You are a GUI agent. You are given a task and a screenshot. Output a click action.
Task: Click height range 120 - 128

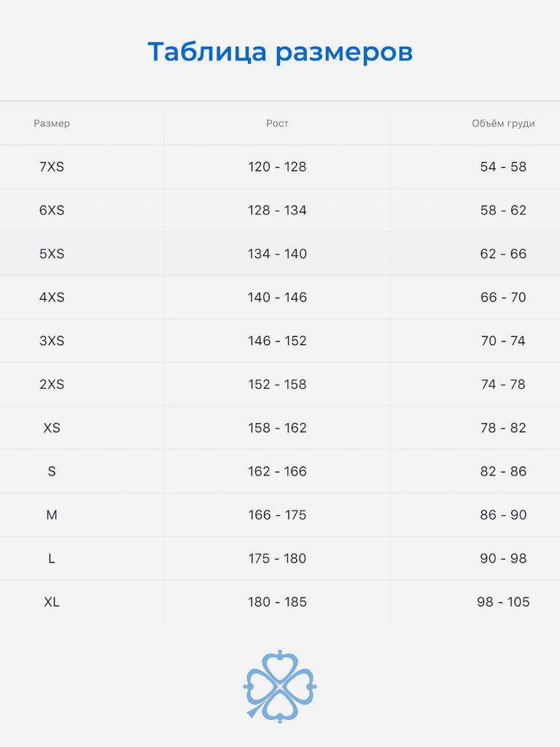tap(277, 167)
